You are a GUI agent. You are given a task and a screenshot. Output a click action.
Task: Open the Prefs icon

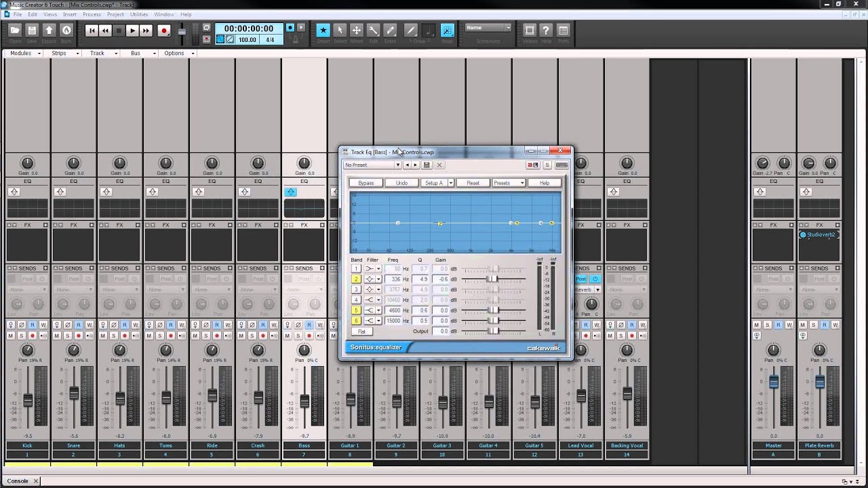click(563, 30)
